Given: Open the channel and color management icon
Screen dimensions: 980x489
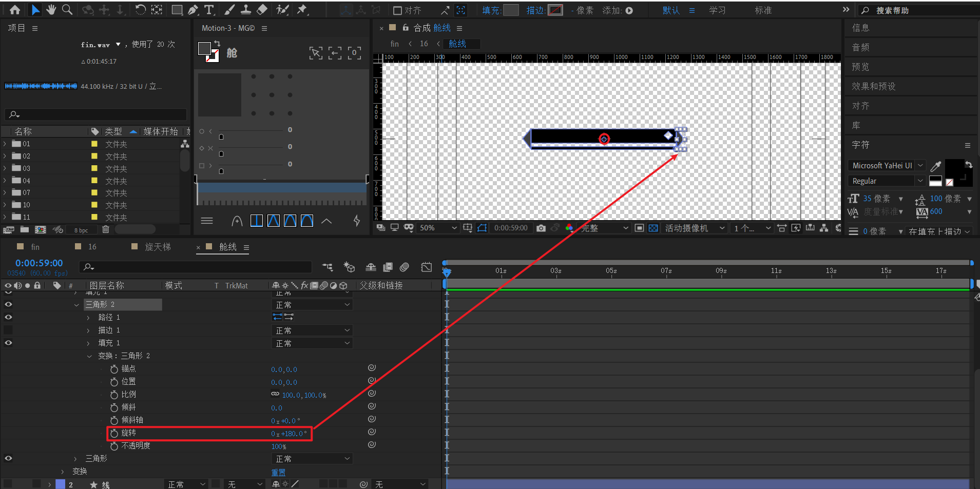Looking at the screenshot, I should [x=569, y=228].
